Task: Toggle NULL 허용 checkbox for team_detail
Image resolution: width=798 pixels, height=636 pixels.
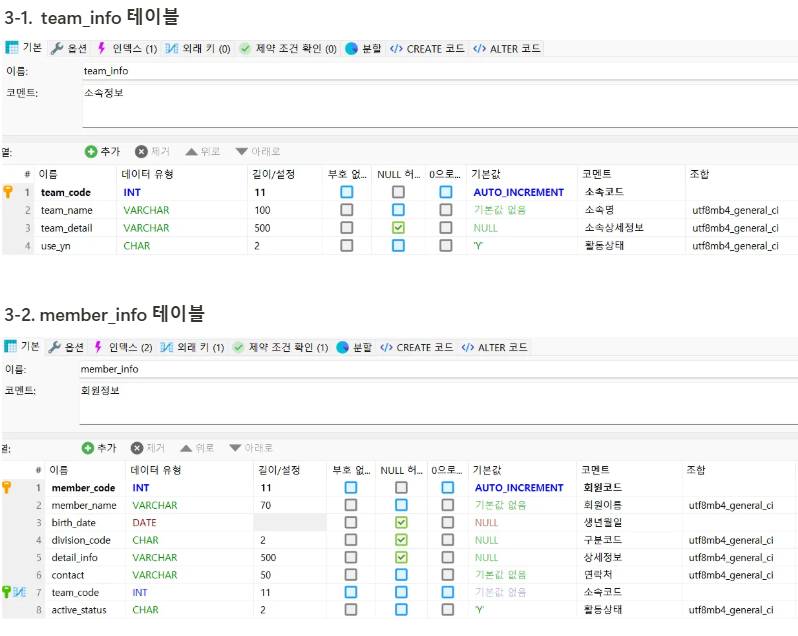Action: 398,227
